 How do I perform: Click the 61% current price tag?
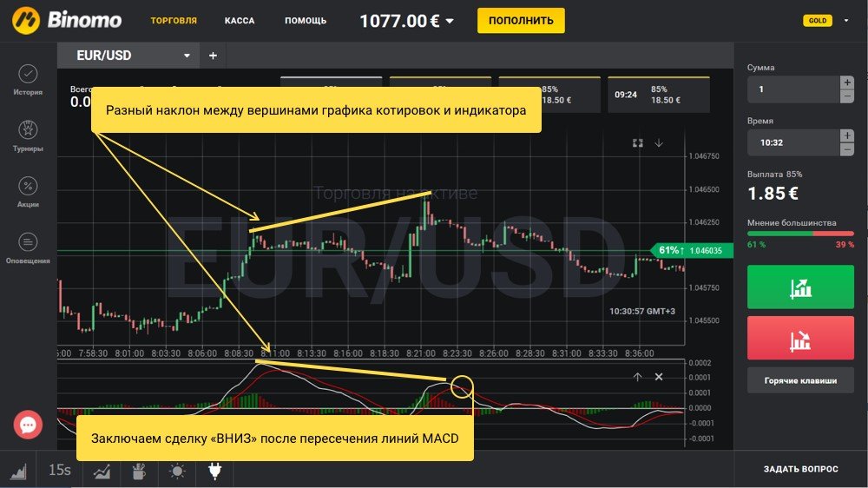tap(692, 250)
